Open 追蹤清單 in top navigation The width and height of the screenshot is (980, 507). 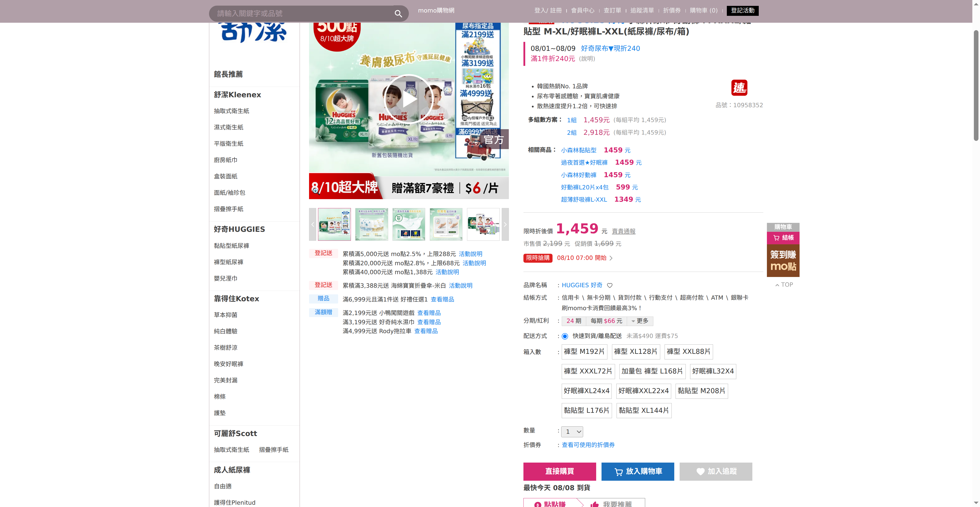(642, 11)
